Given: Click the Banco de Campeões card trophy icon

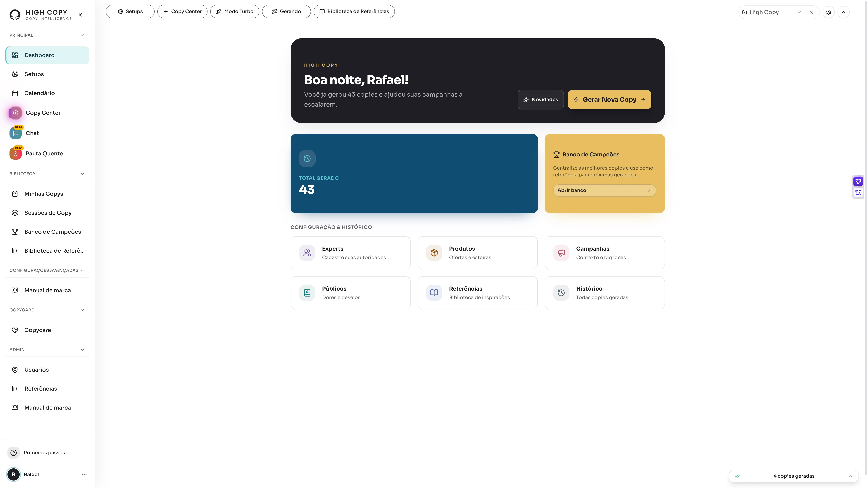Looking at the screenshot, I should (556, 155).
